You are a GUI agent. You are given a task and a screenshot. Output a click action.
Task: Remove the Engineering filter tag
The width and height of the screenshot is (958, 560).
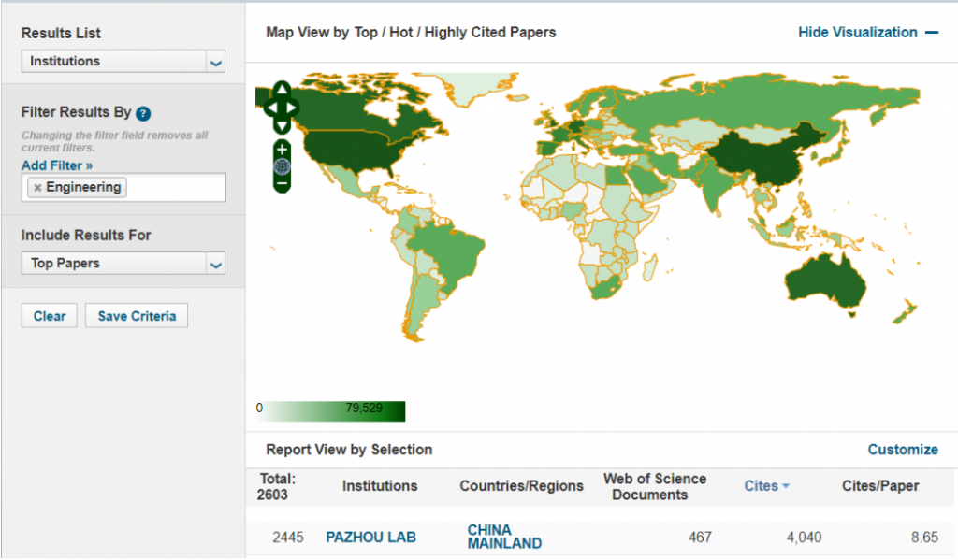click(37, 188)
